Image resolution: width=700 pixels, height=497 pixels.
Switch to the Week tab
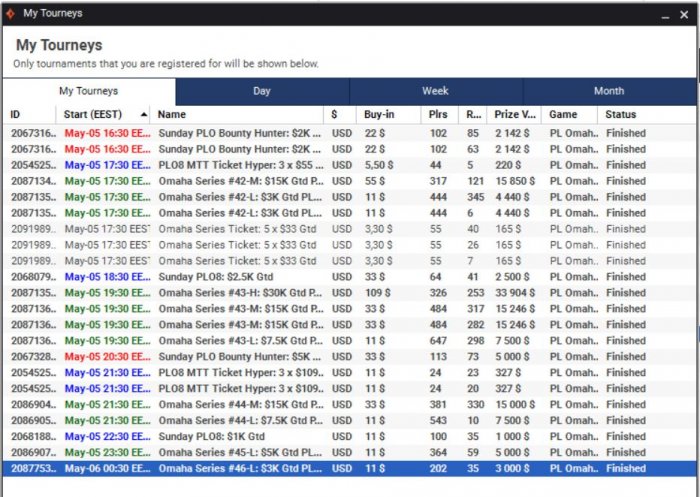click(x=435, y=91)
